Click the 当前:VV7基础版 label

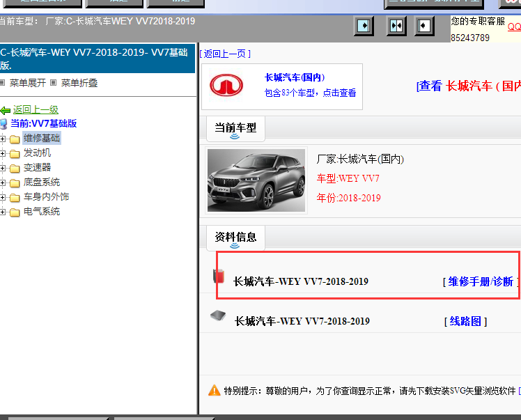pyautogui.click(x=43, y=123)
